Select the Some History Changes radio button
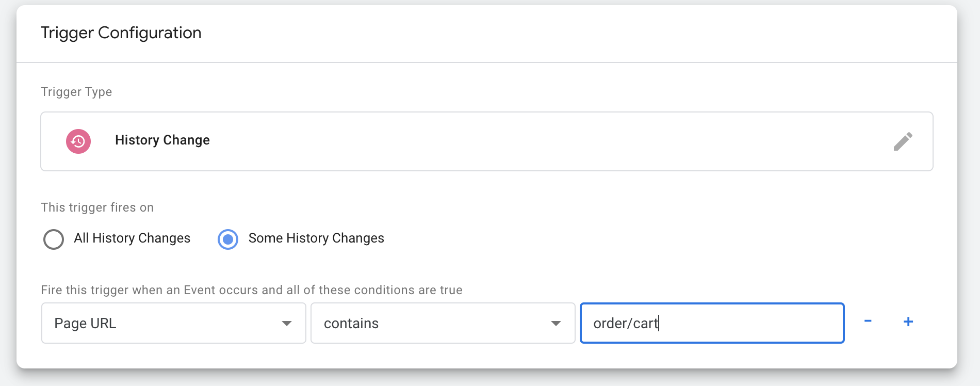Viewport: 980px width, 386px height. pyautogui.click(x=228, y=239)
